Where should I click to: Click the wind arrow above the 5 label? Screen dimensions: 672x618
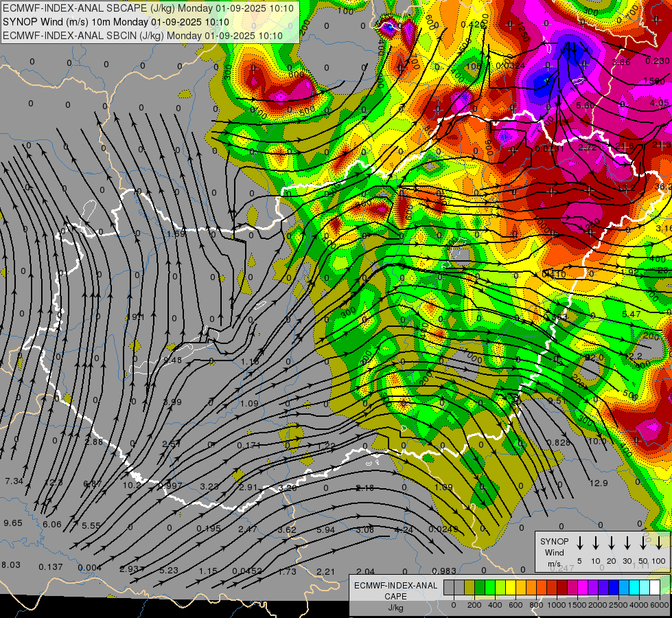click(x=580, y=542)
